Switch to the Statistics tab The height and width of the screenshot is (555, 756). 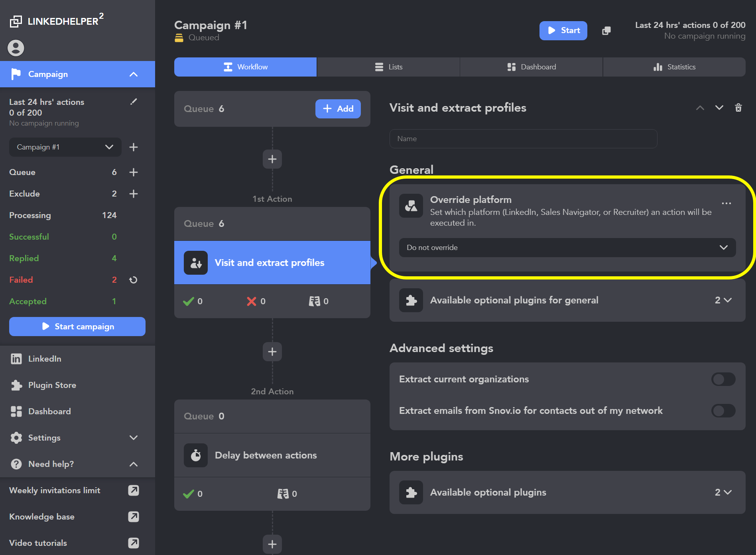tap(674, 67)
